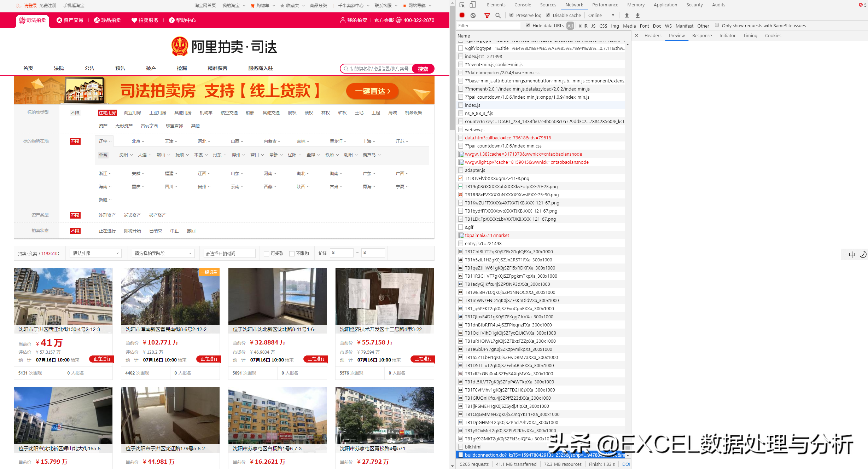Viewport: 868px width, 469px height.
Task: Click search box magnifier icon
Action: click(346, 69)
